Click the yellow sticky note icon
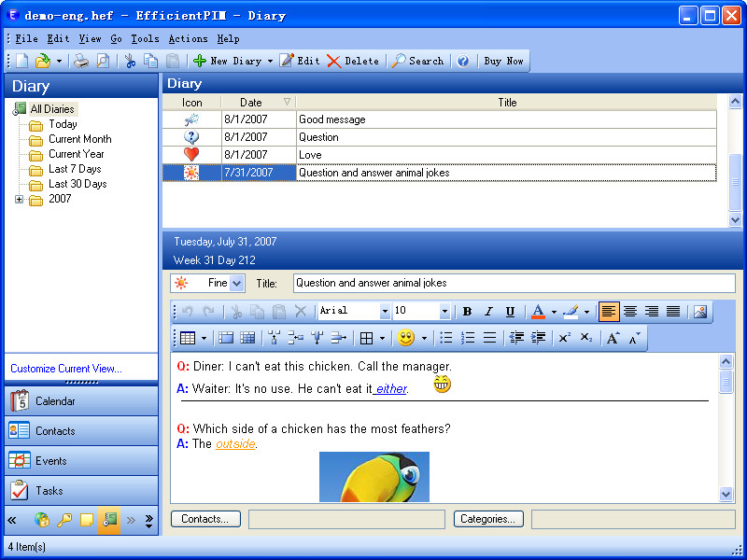 point(87,520)
